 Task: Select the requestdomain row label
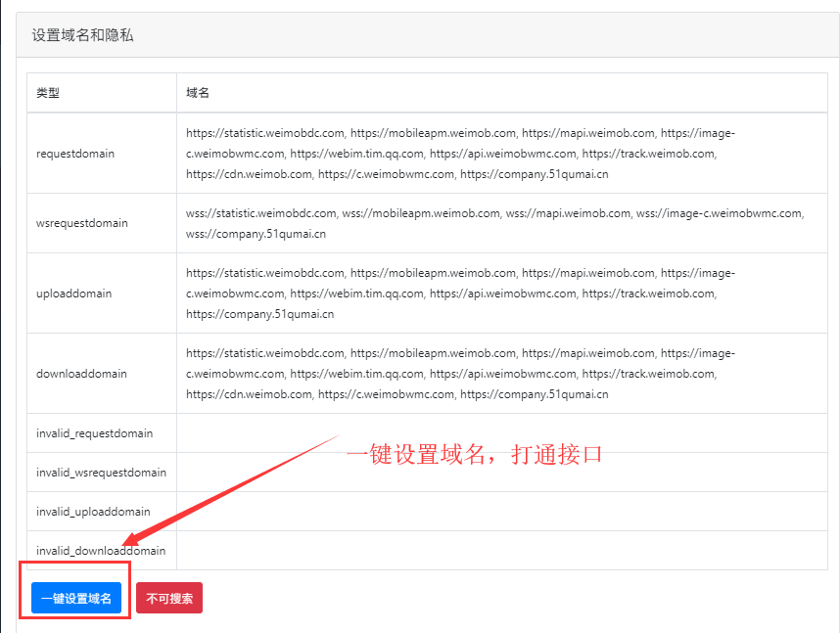click(75, 154)
